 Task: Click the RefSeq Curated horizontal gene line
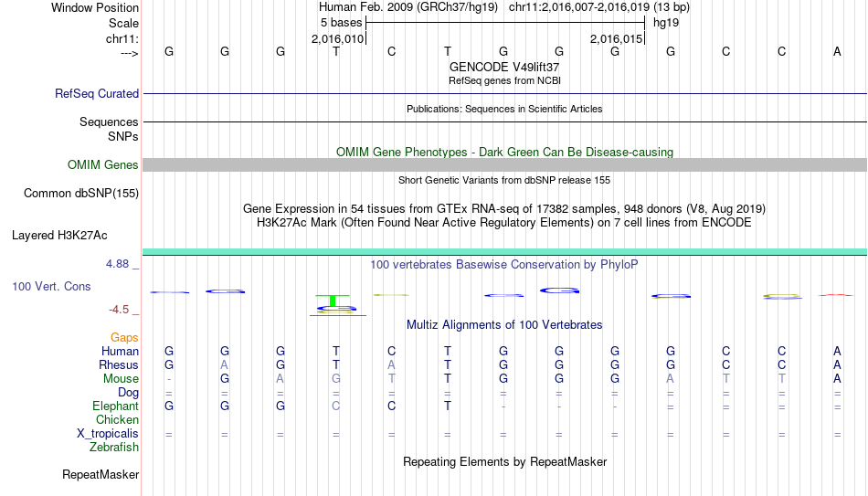[505, 93]
